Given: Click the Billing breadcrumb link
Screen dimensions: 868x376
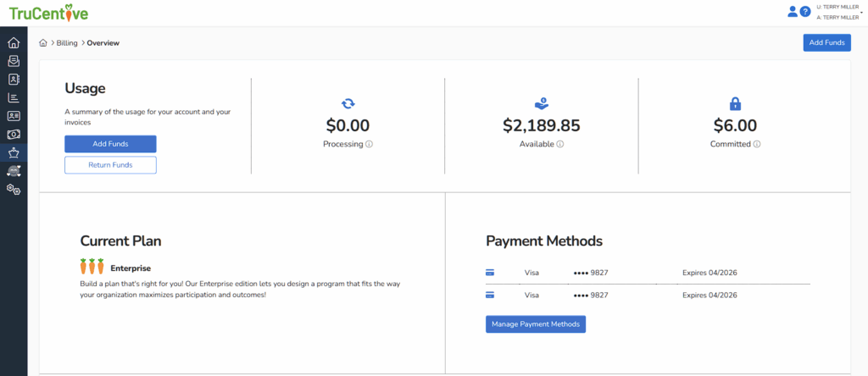Looking at the screenshot, I should (x=67, y=43).
